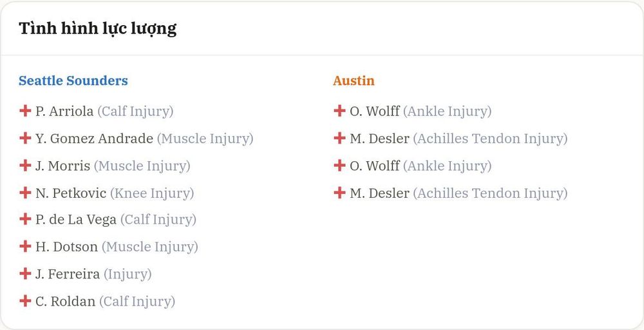This screenshot has height=330, width=644.
Task: Click the Knee Injury label for N. Petkovic
Action: pyautogui.click(x=152, y=193)
